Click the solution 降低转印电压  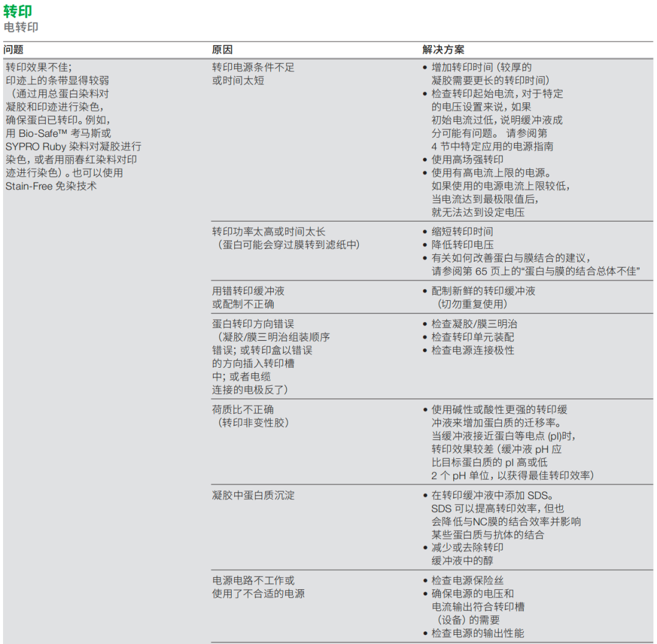point(462,245)
